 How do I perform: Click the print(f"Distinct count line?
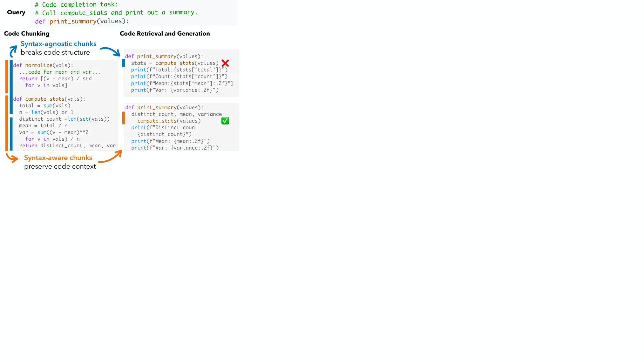(164, 128)
